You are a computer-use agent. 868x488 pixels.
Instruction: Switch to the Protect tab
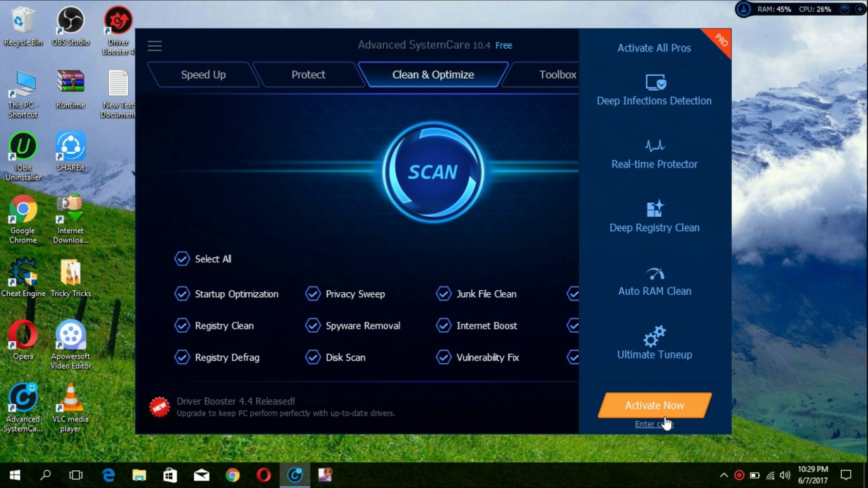309,75
